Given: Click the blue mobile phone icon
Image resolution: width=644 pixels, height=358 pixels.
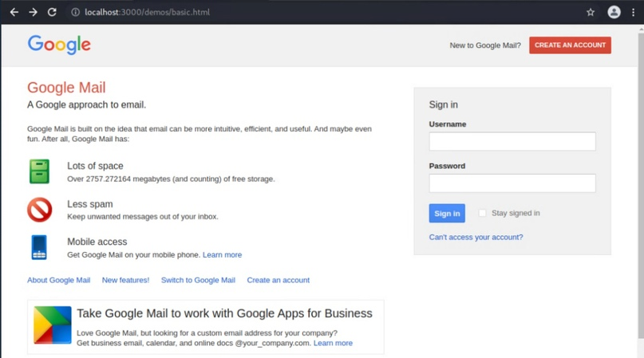Looking at the screenshot, I should [39, 247].
